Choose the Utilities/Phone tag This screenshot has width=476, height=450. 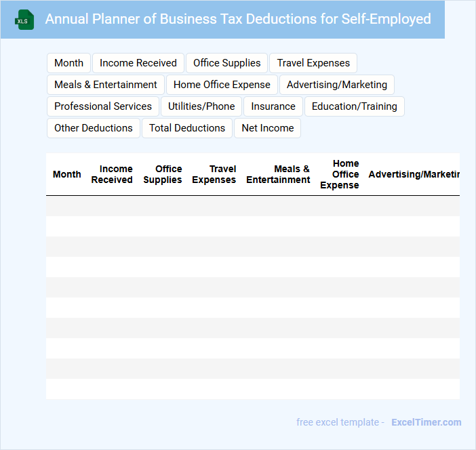tap(201, 106)
